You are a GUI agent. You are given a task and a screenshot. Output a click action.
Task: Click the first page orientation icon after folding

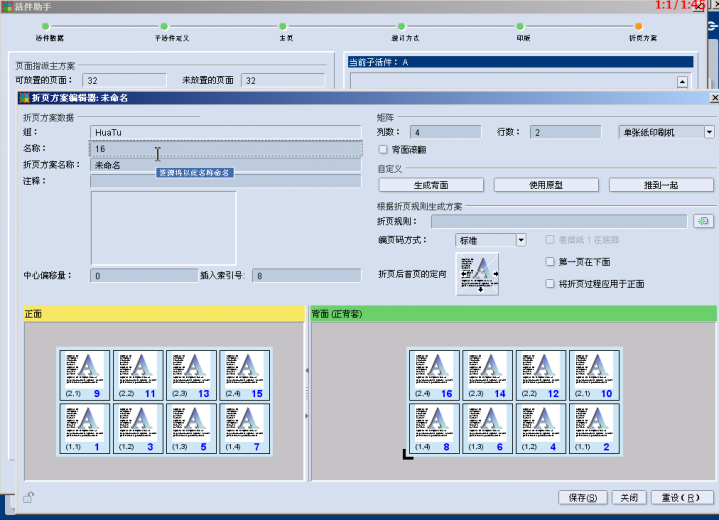pyautogui.click(x=477, y=273)
